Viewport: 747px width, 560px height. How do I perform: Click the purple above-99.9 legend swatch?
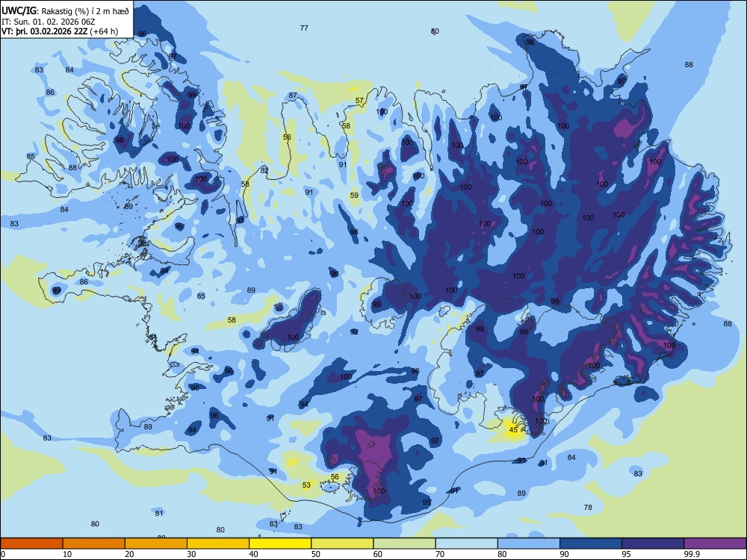[x=715, y=544]
